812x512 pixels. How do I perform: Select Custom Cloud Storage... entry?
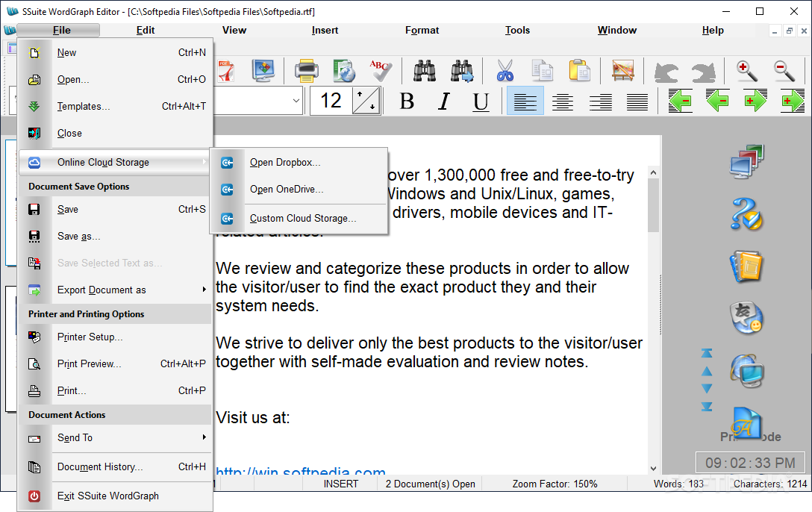coord(299,219)
